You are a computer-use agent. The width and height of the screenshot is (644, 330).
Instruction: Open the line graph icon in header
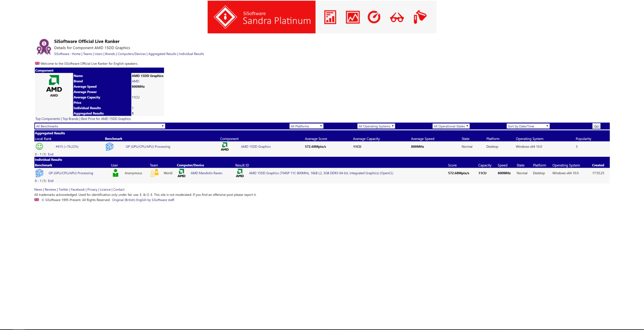(x=353, y=17)
